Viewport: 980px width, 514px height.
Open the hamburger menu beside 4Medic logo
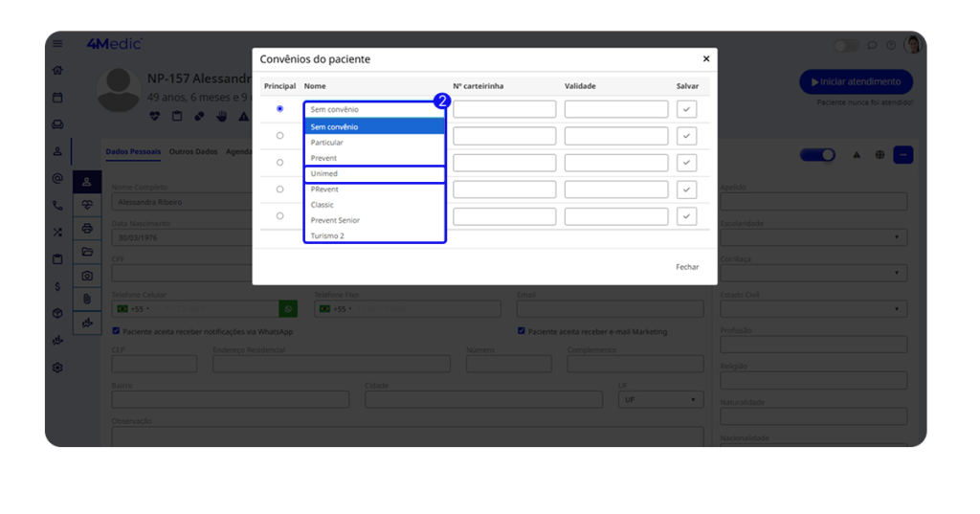click(57, 44)
